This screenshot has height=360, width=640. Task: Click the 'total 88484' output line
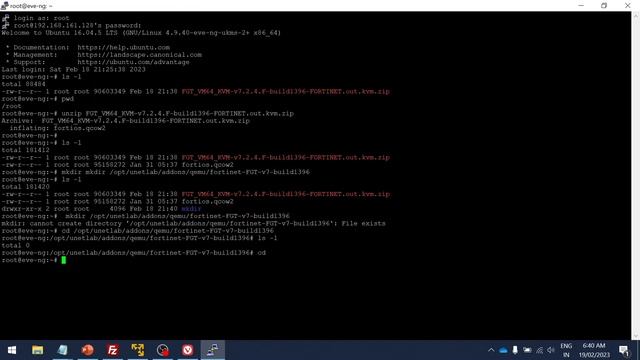coord(24,84)
